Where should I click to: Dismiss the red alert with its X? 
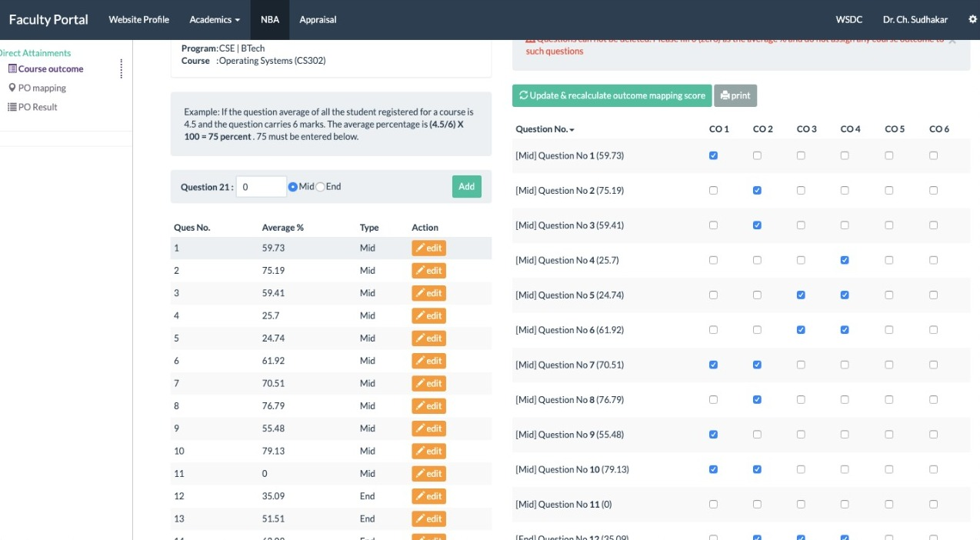click(952, 40)
